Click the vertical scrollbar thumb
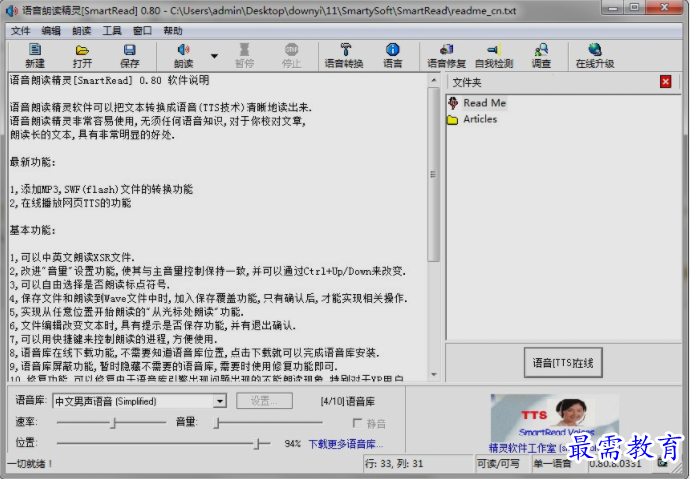The image size is (690, 479). coord(434,174)
